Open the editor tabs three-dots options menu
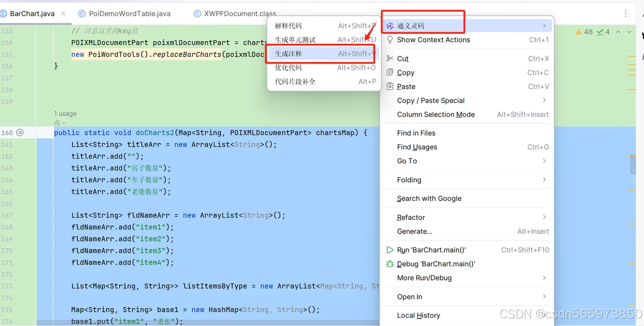The width and height of the screenshot is (644, 326). tap(626, 14)
